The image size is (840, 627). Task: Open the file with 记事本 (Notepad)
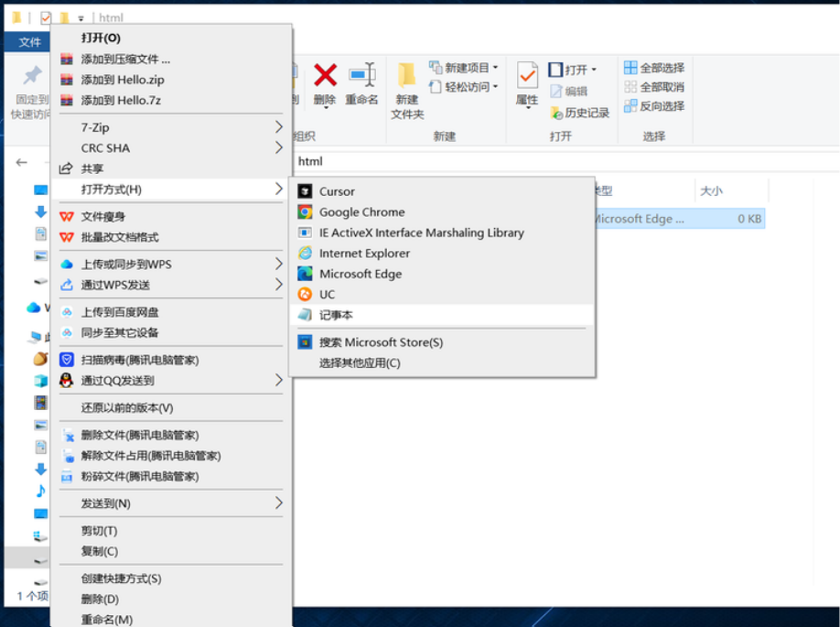point(332,314)
